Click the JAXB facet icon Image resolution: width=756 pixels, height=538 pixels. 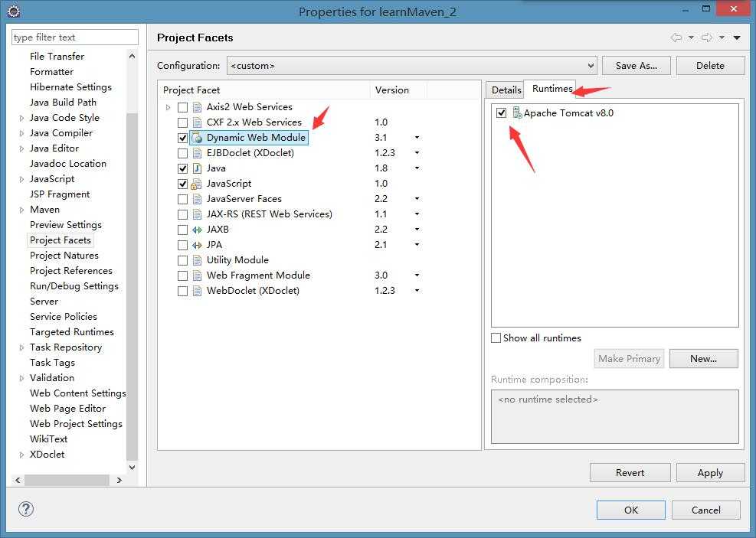click(x=197, y=230)
